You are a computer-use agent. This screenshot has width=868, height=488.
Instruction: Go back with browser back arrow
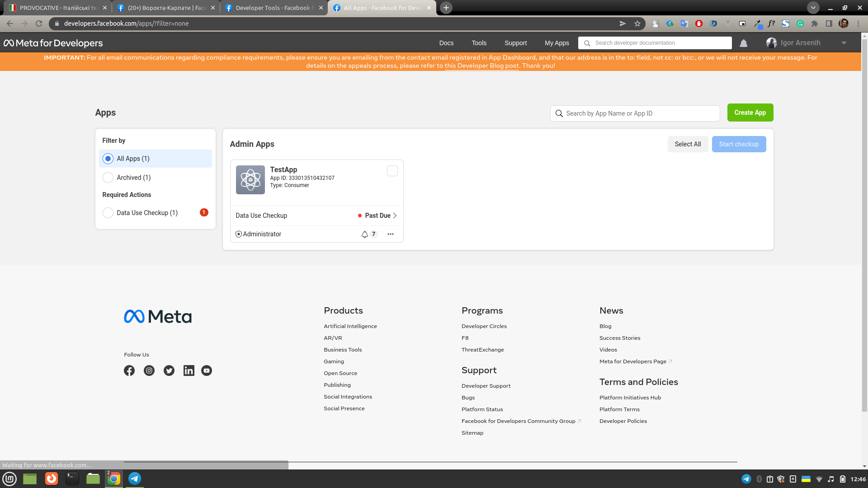[10, 23]
